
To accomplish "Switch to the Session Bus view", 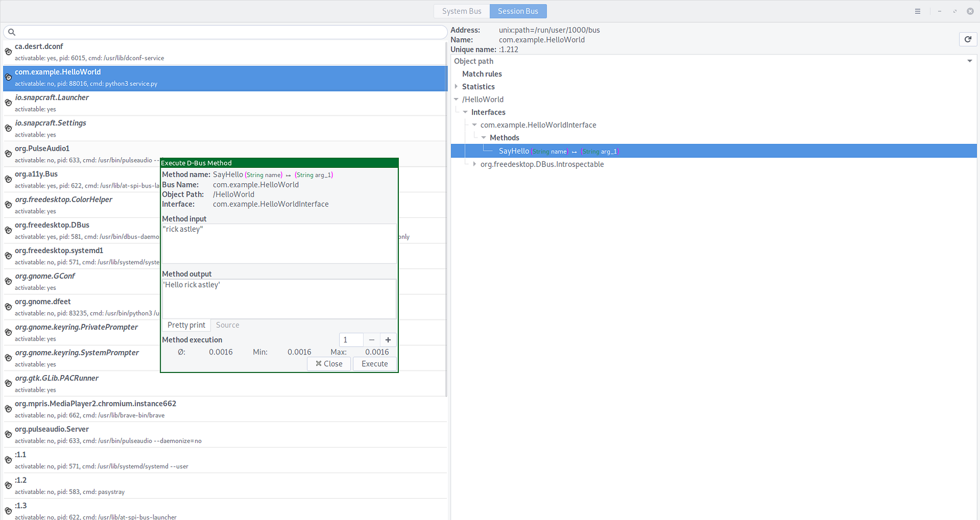I will click(x=518, y=11).
